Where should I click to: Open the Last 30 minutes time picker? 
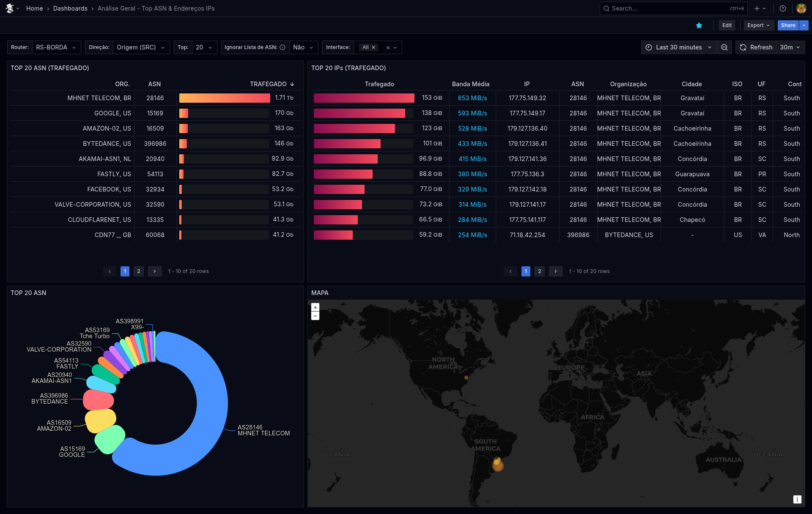(x=678, y=47)
